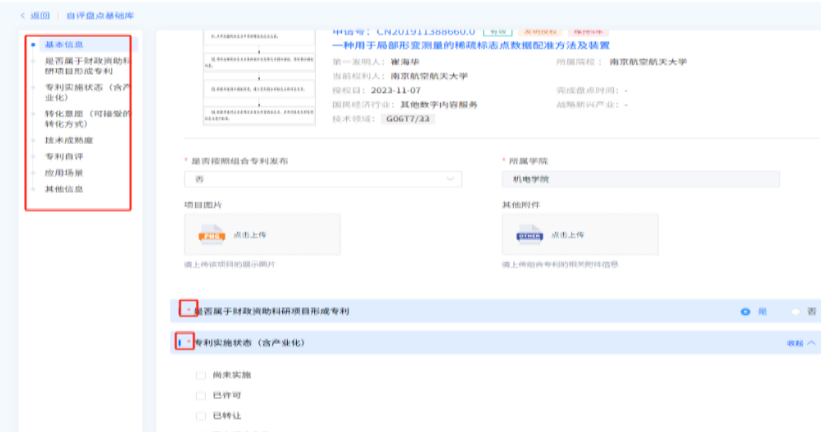Select 是 radio for 财政资助科研项目
The height and width of the screenshot is (432, 823).
pyautogui.click(x=745, y=312)
